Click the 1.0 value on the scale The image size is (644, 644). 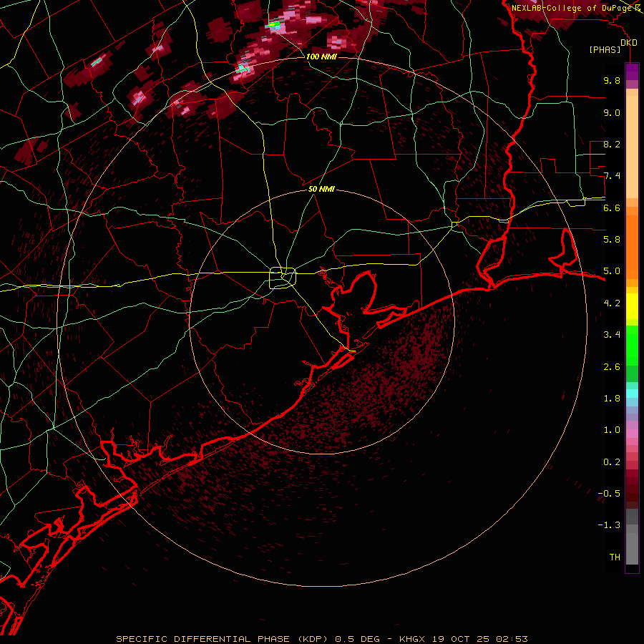(612, 430)
